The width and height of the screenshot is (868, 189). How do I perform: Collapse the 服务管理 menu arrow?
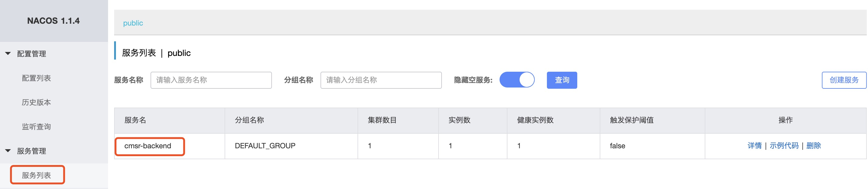[8, 151]
